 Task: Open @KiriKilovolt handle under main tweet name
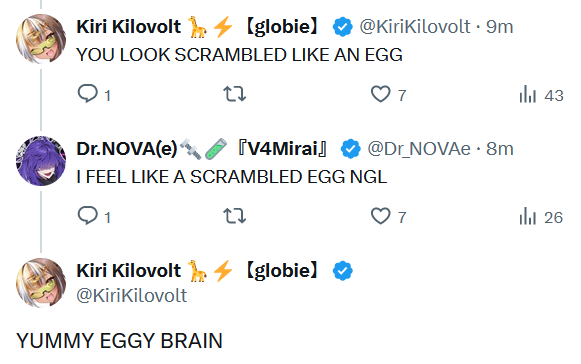pyautogui.click(x=132, y=296)
